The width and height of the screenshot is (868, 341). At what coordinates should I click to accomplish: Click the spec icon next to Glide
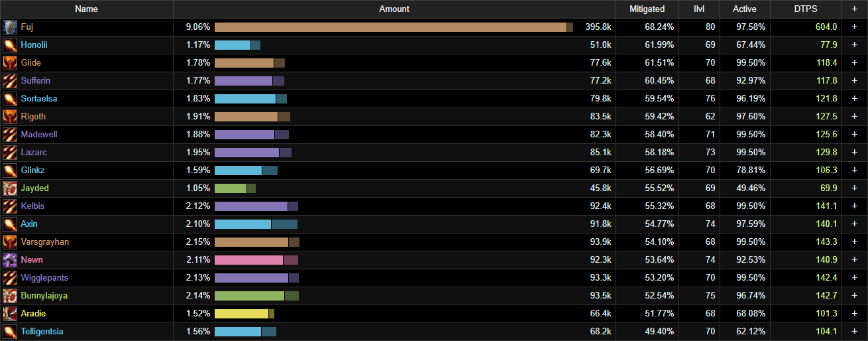pos(10,63)
